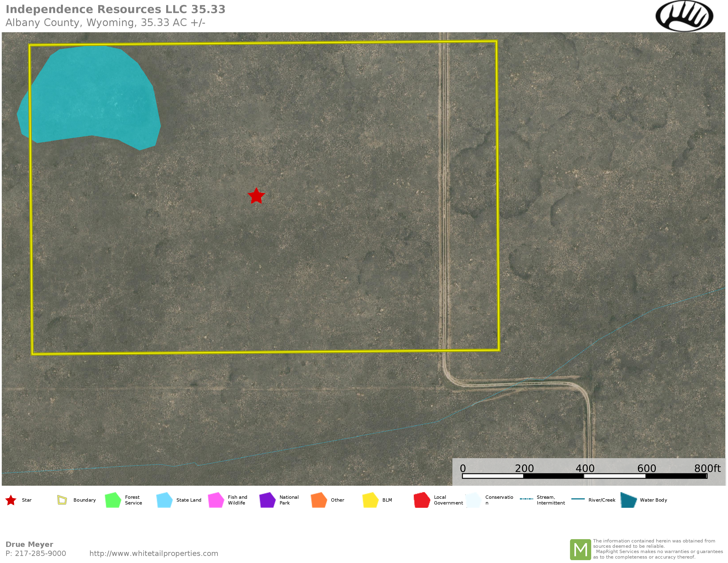The height and width of the screenshot is (563, 728).
Task: Click the Local Government red swatch
Action: [x=422, y=500]
